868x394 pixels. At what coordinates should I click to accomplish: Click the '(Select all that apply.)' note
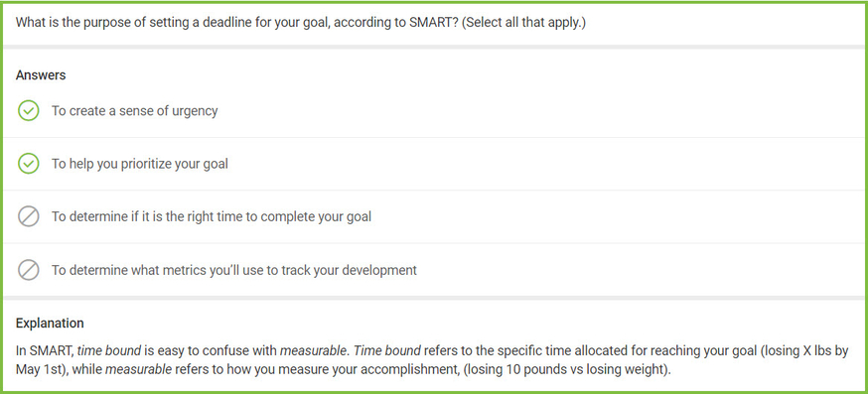pyautogui.click(x=522, y=24)
